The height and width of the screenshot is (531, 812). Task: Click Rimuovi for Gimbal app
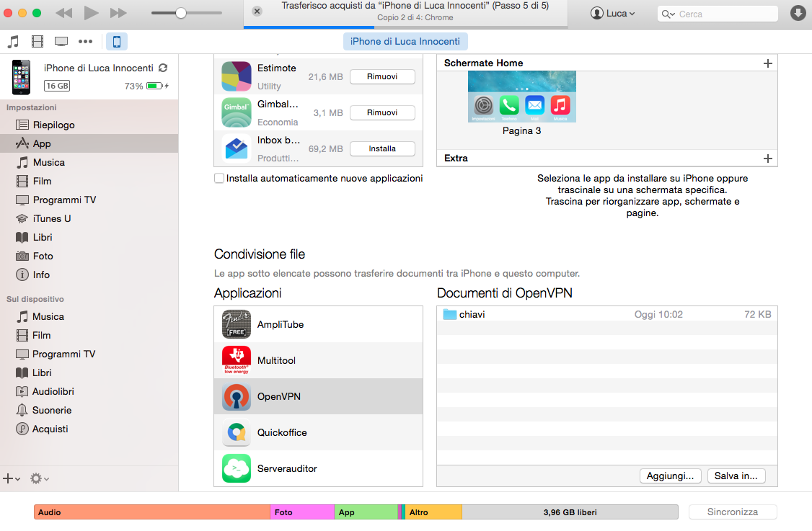click(x=382, y=112)
